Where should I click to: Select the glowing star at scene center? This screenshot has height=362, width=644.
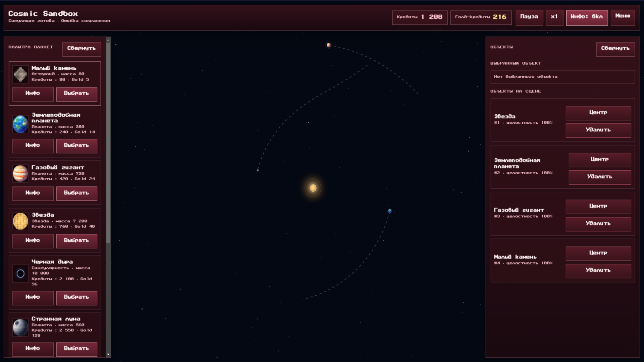click(313, 188)
